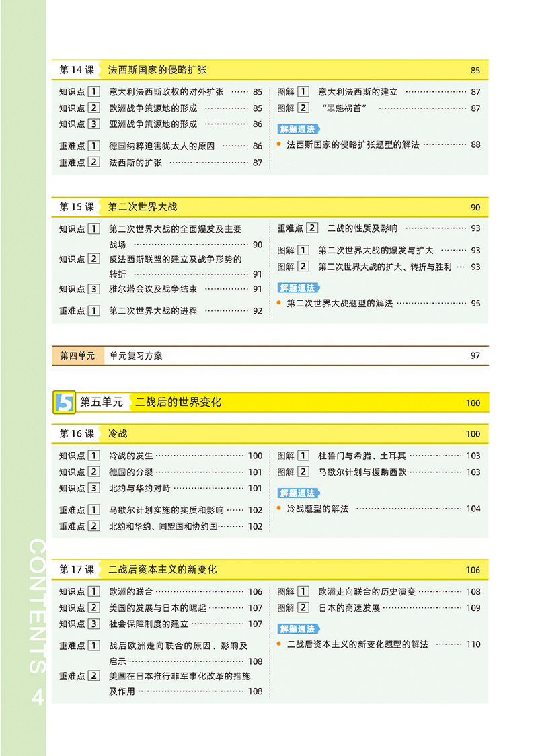Select 第二次世界大战题型的解法
The width and height of the screenshot is (538, 756).
click(x=340, y=303)
